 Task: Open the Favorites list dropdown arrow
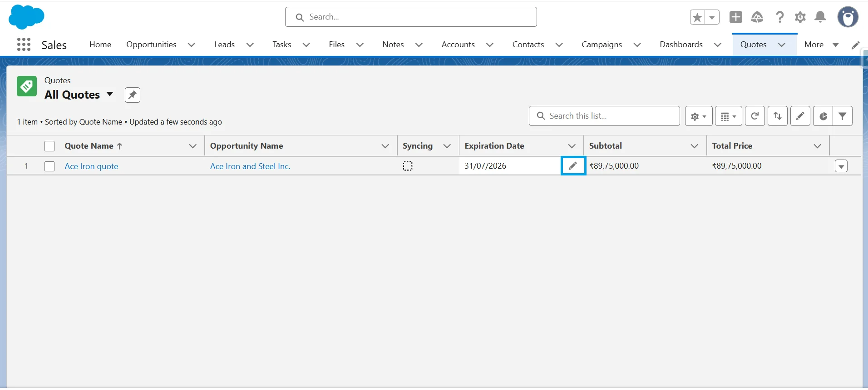[x=712, y=17]
